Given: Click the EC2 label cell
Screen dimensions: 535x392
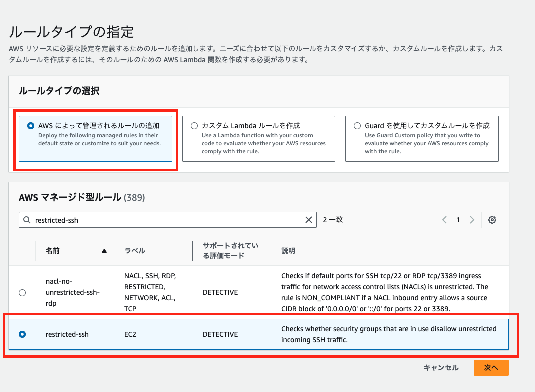Looking at the screenshot, I should [x=130, y=334].
